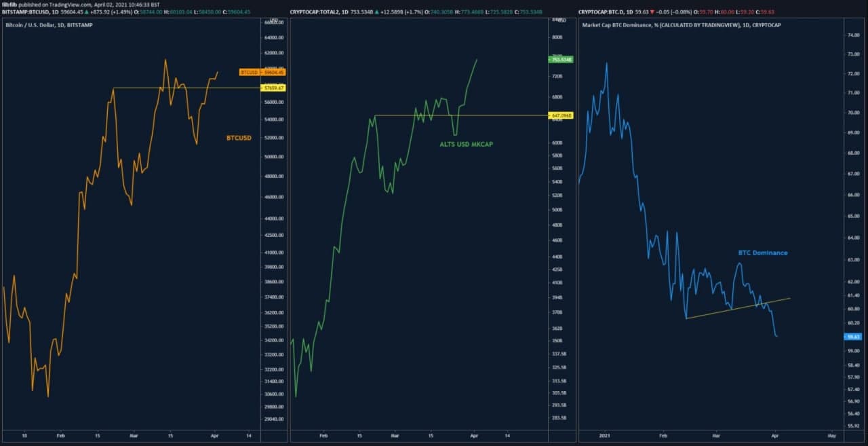Click the yellow trendline on dominance chart
Viewport: 868px width, 446px height.
(739, 308)
